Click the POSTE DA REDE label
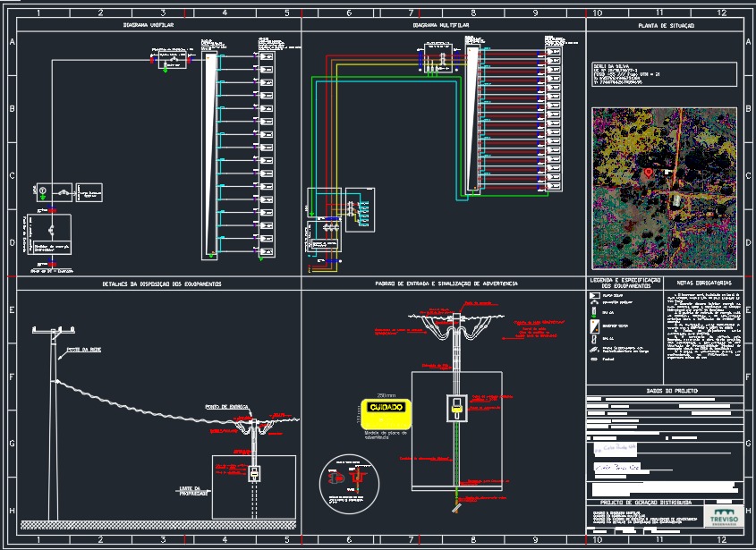This screenshot has height=550, width=756. pos(83,350)
